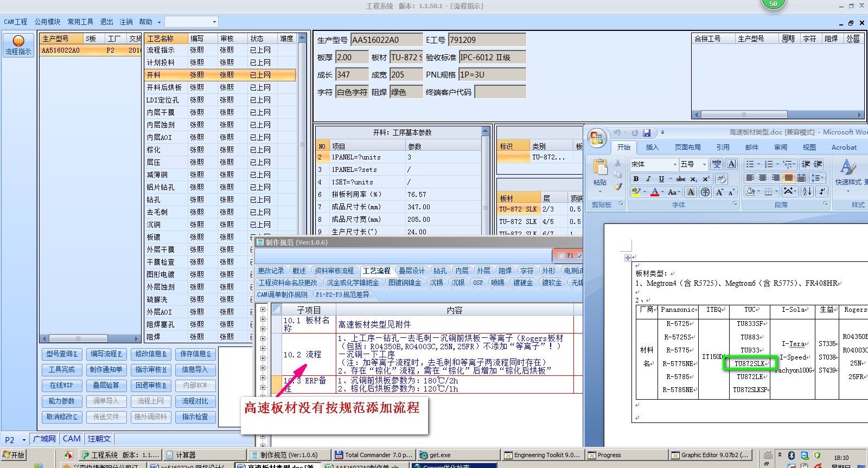Open the Word Office button menu

[597, 138]
